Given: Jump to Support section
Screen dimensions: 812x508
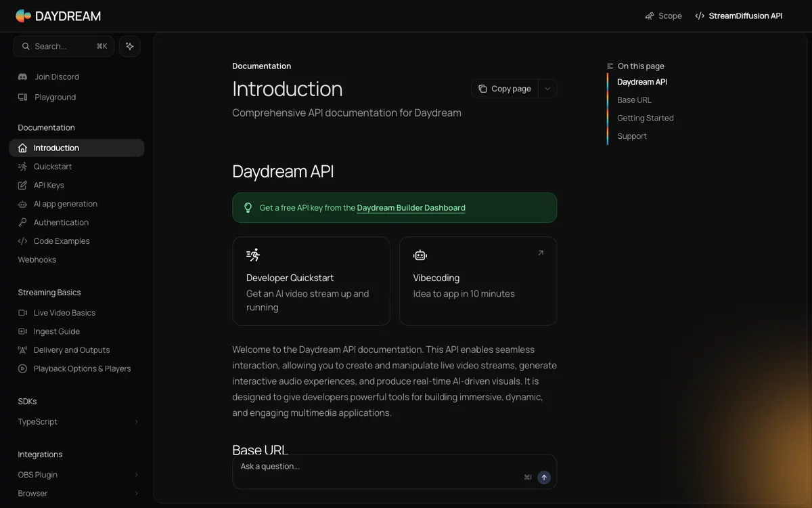Looking at the screenshot, I should [x=632, y=136].
